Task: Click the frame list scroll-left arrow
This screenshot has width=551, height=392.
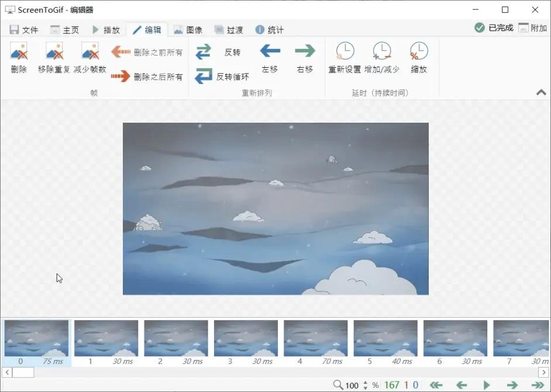Action: point(7,372)
